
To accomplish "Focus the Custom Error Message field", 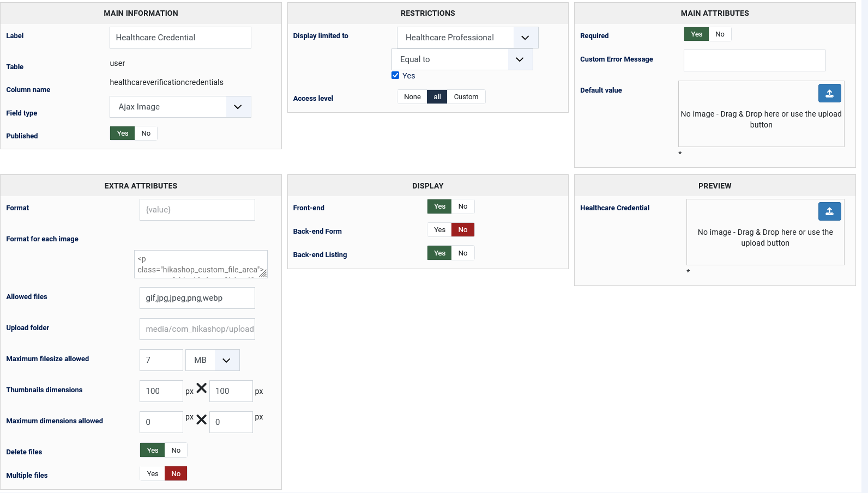I will (x=754, y=60).
